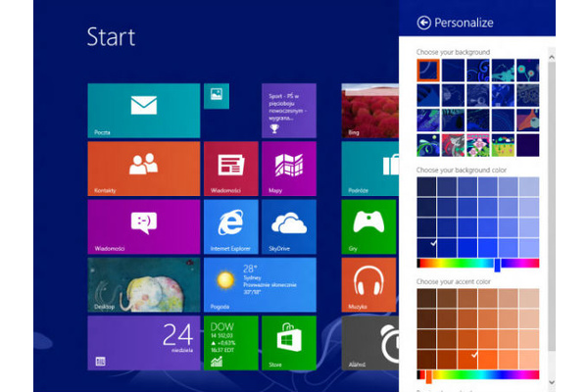The height and width of the screenshot is (392, 588).
Task: Open the Kontakty people tile
Action: (x=144, y=169)
